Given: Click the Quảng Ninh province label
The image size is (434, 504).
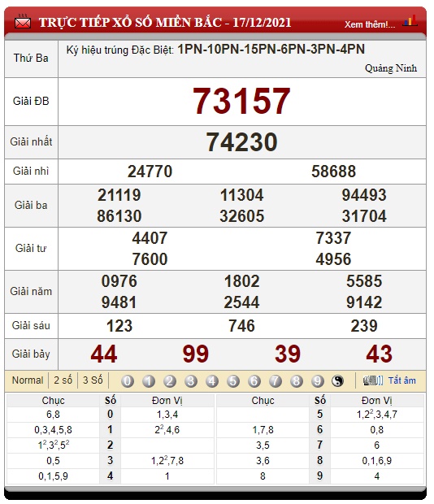Looking at the screenshot, I should [391, 68].
